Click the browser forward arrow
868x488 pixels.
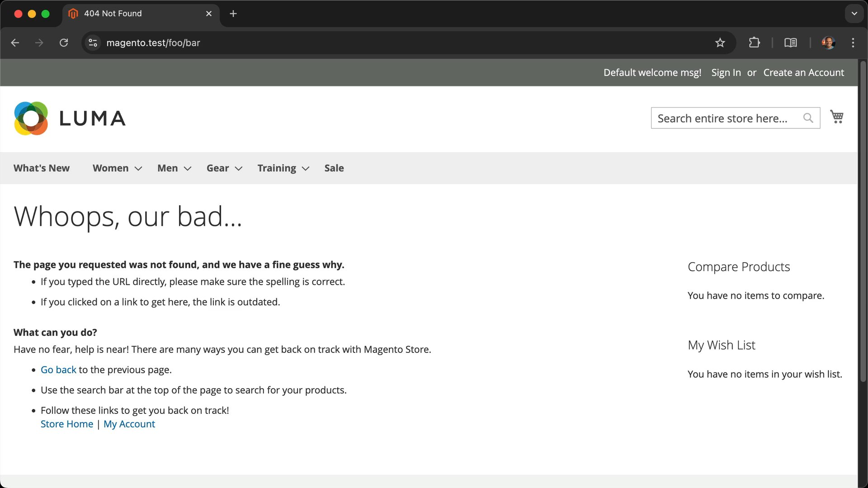[x=39, y=42]
